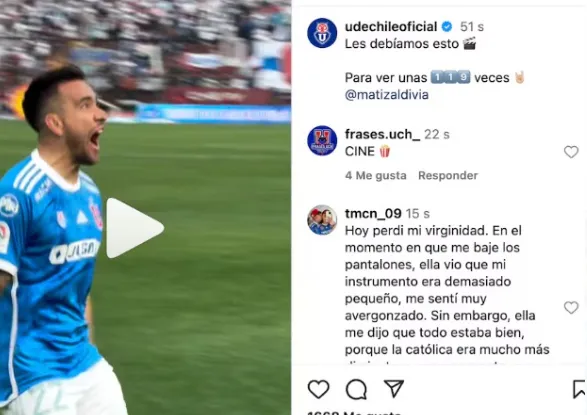The width and height of the screenshot is (587, 415).
Task: Open tmcn_09 profile picture
Action: pos(322,220)
